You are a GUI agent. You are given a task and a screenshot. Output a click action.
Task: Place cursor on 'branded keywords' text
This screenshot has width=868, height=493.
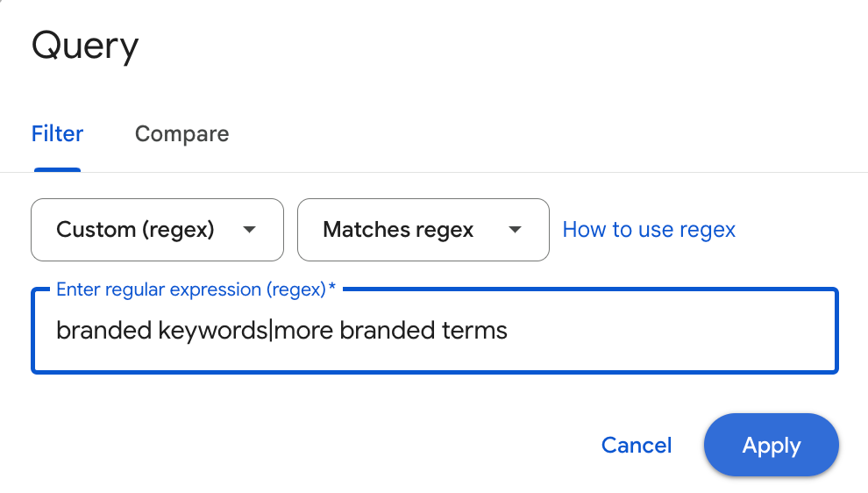161,331
